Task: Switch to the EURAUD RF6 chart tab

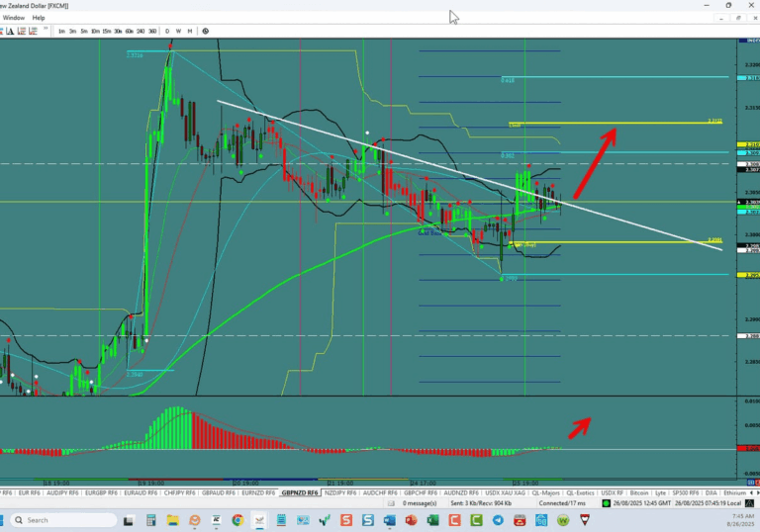Action: pyautogui.click(x=141, y=492)
